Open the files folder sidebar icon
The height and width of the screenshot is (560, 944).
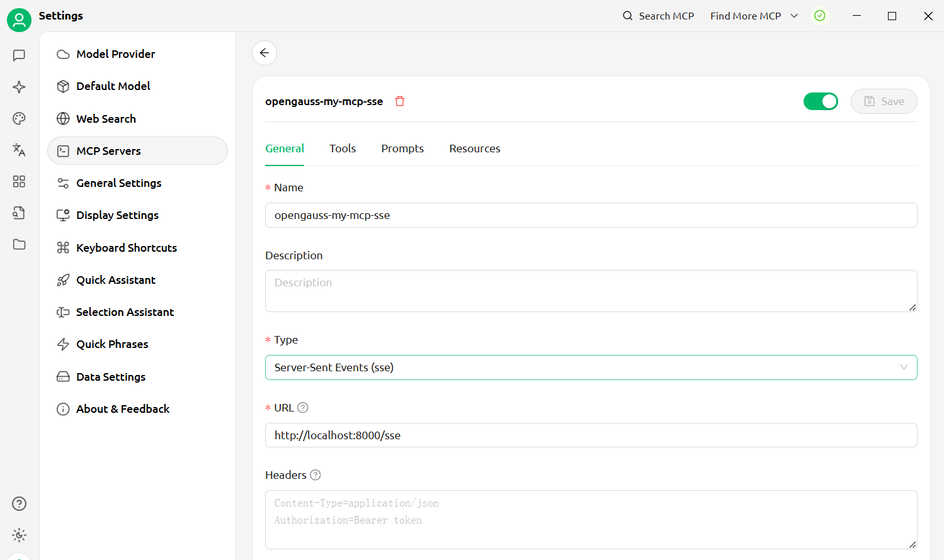pyautogui.click(x=19, y=244)
